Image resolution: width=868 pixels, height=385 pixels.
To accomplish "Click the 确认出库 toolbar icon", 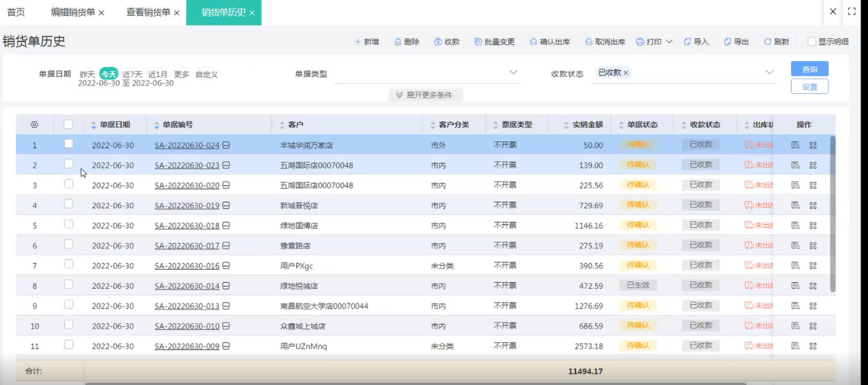I will (533, 42).
